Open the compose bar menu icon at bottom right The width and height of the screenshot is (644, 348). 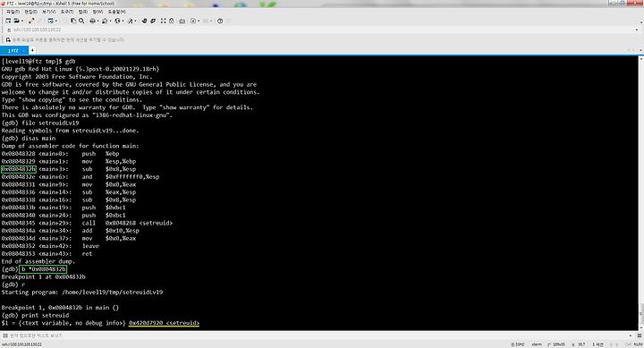[x=639, y=335]
